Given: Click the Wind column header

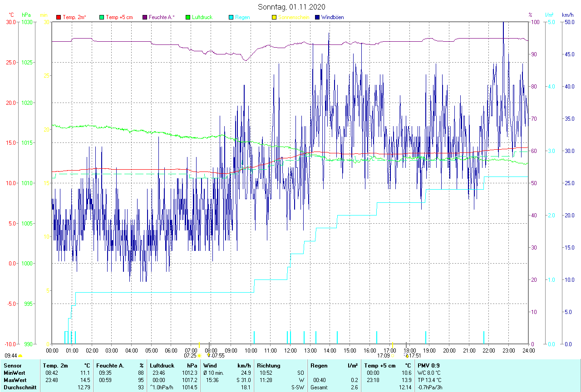Looking at the screenshot, I should [211, 366].
